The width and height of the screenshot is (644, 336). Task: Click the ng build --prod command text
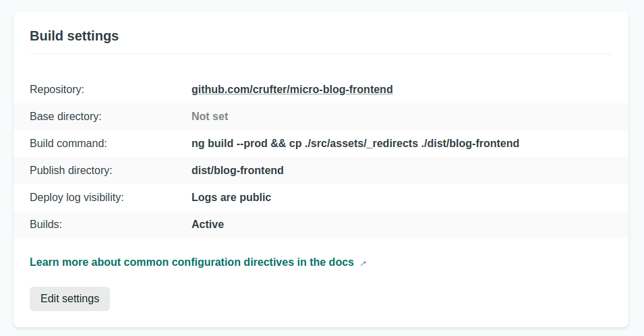coord(355,143)
